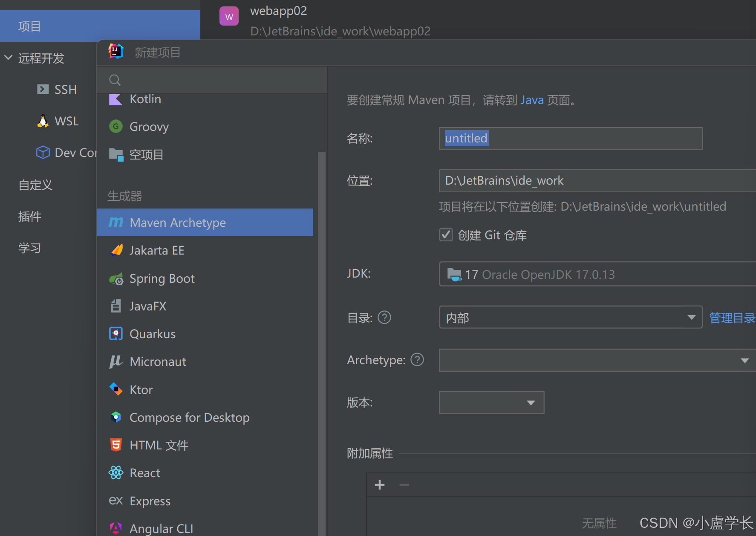This screenshot has height=536, width=756.
Task: Click the empty project folder icon
Action: (116, 154)
